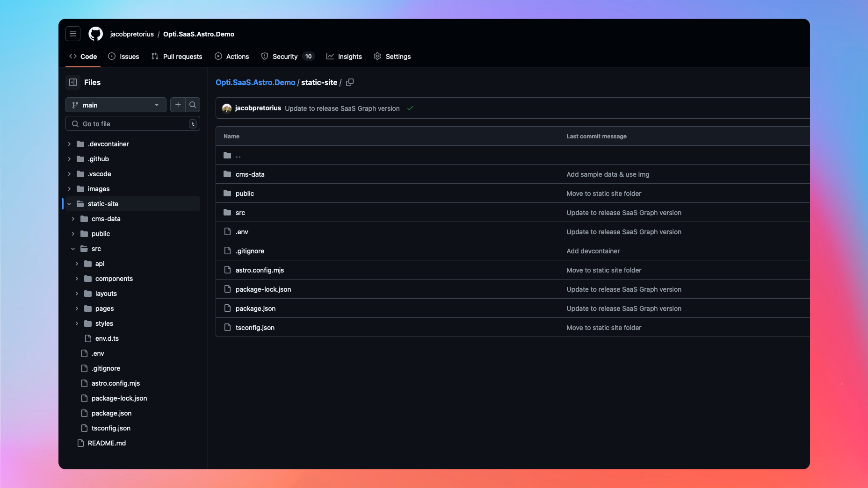
Task: Click the Opti.SaaS.Astro.Demo repo name in header
Action: coord(199,34)
